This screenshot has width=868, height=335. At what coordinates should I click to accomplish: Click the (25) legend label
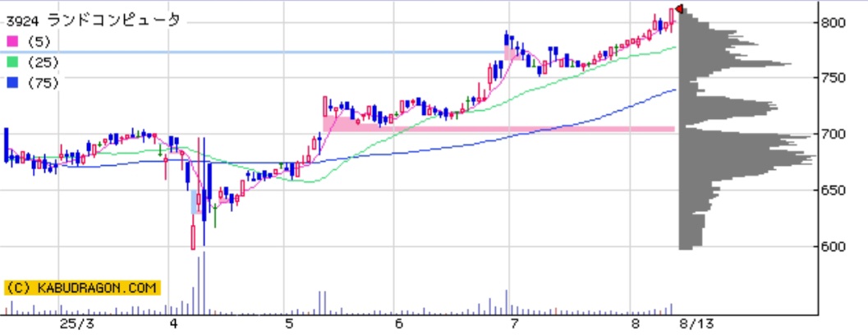[x=42, y=62]
